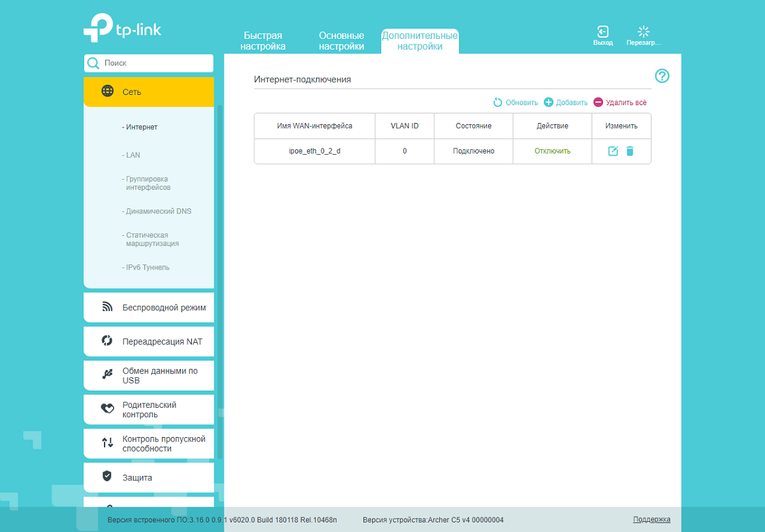Click the Состояние column header
Image resolution: width=765 pixels, height=532 pixels.
pos(474,126)
